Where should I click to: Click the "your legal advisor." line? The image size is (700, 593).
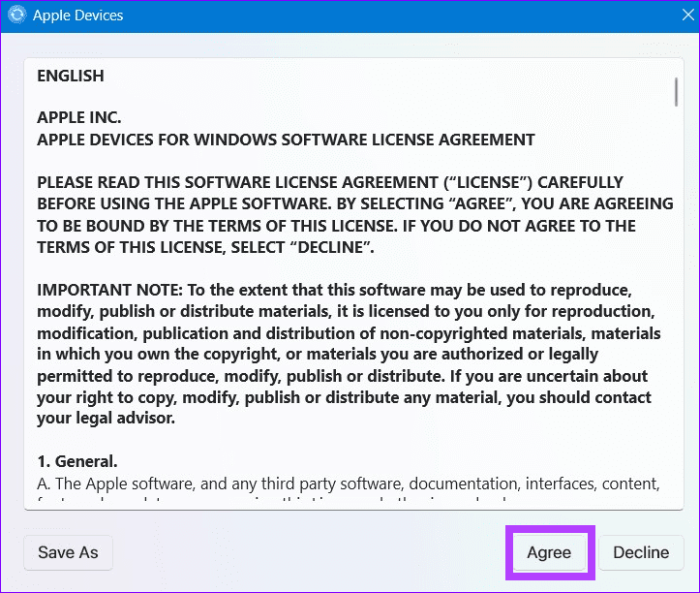pos(106,419)
